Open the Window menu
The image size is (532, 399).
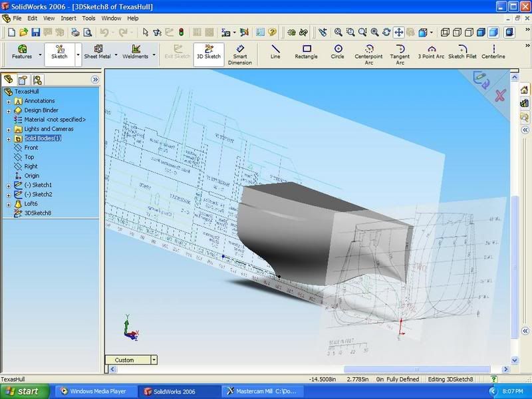point(111,19)
